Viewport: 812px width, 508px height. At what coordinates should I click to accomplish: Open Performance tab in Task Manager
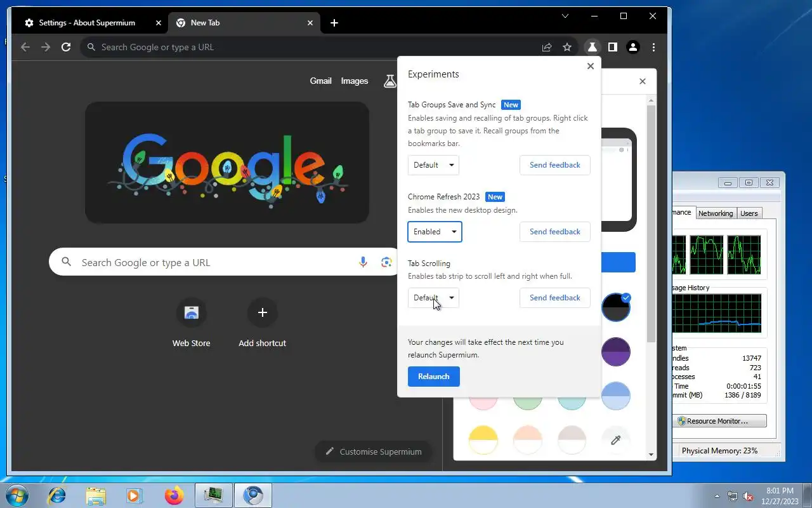[683, 213]
